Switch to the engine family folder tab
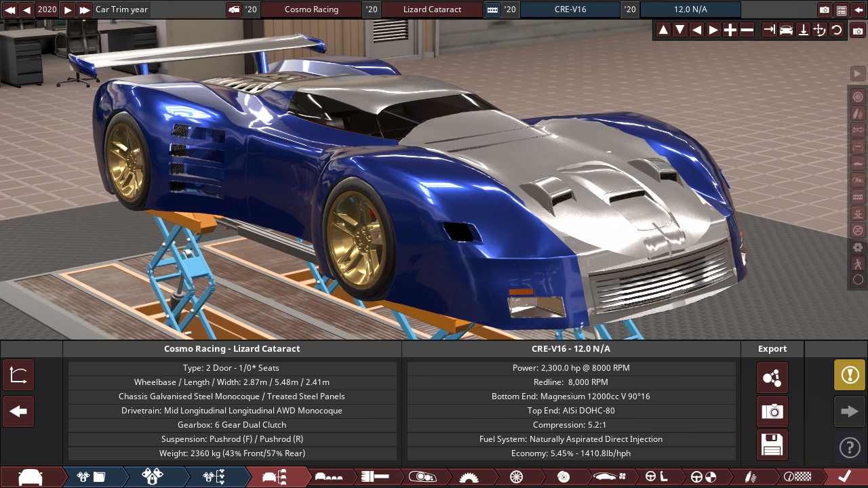Image resolution: width=868 pixels, height=488 pixels. pos(92,477)
